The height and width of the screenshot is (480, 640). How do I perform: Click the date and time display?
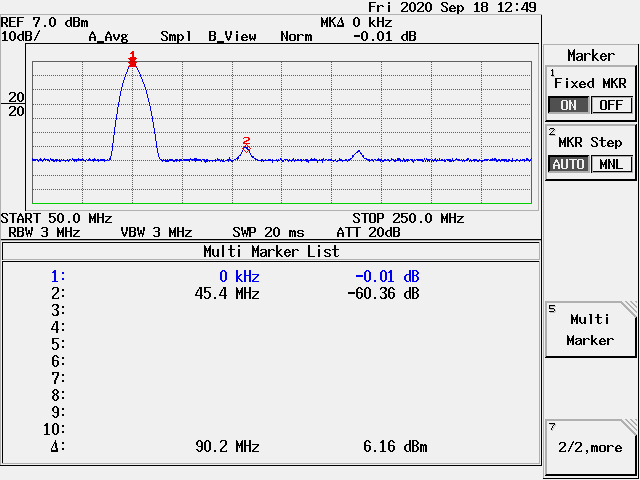[452, 7]
